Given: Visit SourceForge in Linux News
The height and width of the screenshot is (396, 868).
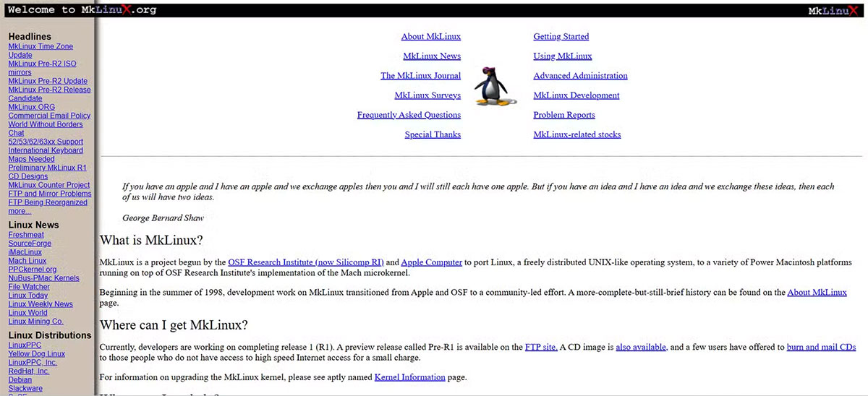Looking at the screenshot, I should (30, 244).
